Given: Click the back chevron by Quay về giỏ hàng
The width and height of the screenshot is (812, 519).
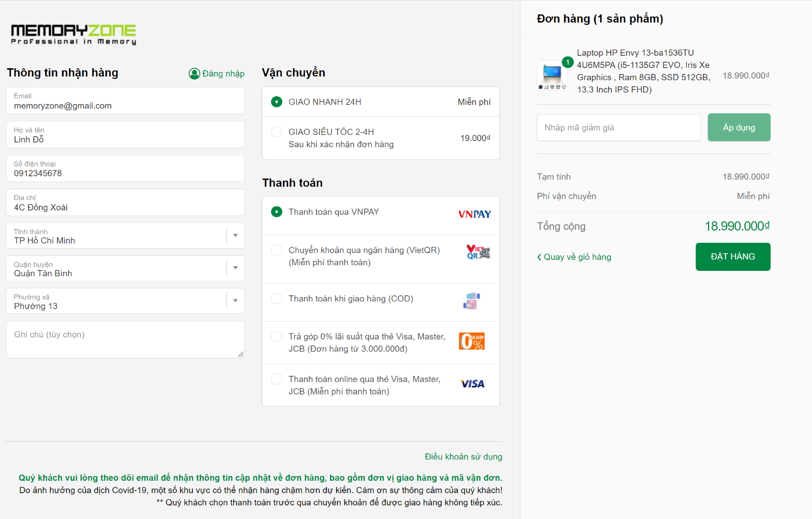Looking at the screenshot, I should (x=539, y=257).
